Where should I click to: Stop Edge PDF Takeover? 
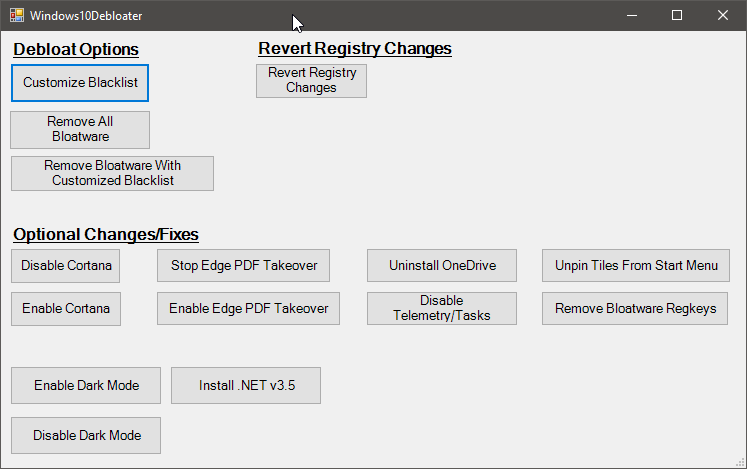click(x=243, y=266)
